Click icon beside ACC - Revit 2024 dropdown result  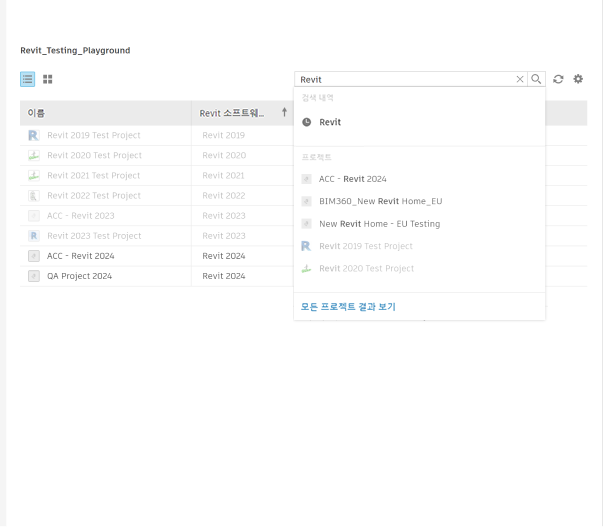click(306, 179)
